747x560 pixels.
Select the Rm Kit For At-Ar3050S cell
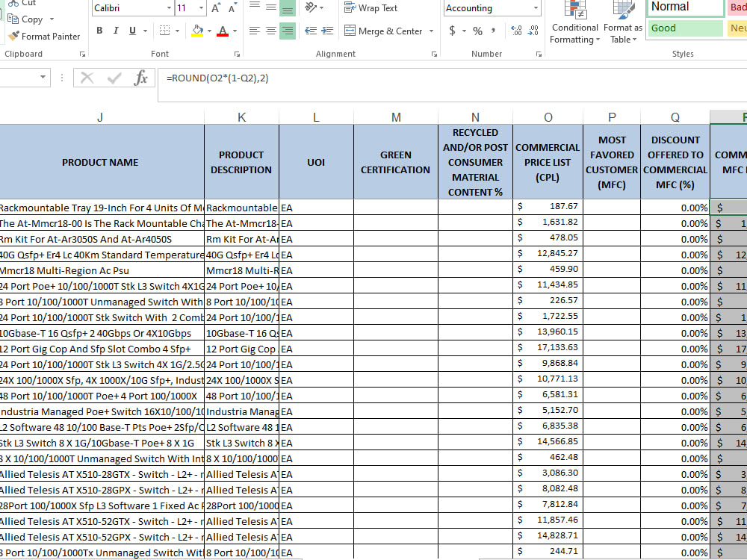102,239
